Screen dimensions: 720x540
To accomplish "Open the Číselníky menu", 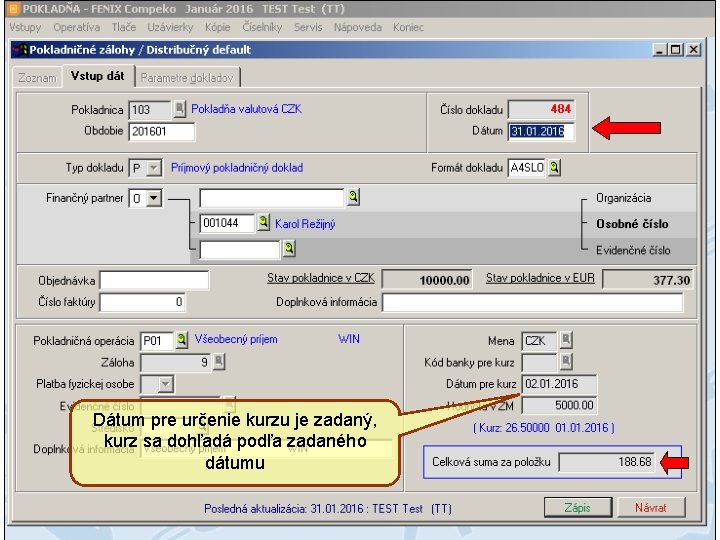I will click(x=262, y=28).
